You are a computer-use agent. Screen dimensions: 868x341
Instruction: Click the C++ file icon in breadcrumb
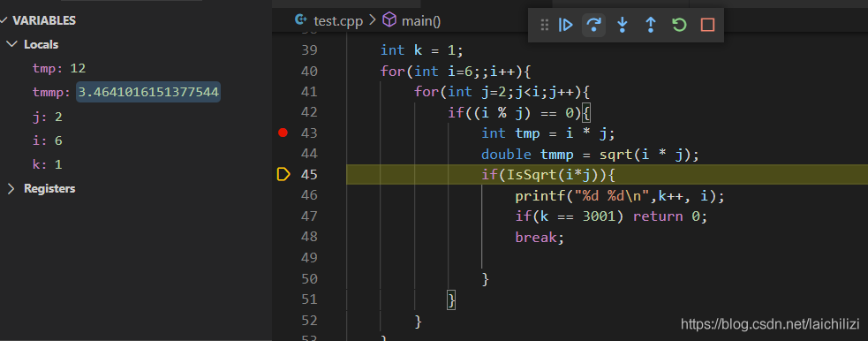coord(300,20)
